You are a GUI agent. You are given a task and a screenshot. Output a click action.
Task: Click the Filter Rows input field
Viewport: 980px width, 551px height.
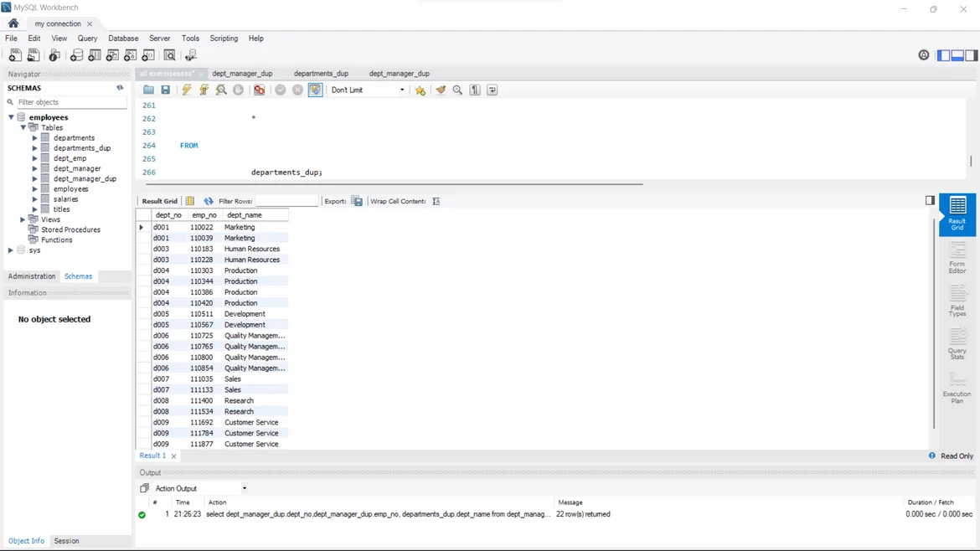(286, 201)
